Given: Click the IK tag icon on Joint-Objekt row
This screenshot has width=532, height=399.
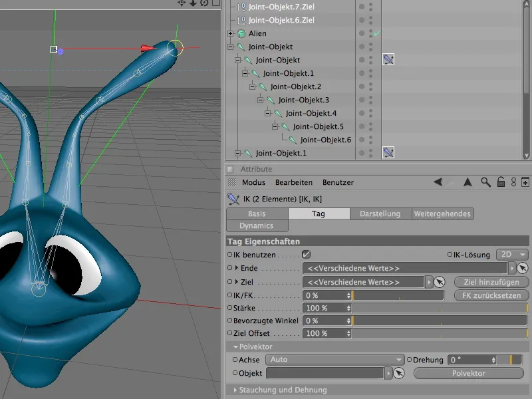Looking at the screenshot, I should [388, 59].
